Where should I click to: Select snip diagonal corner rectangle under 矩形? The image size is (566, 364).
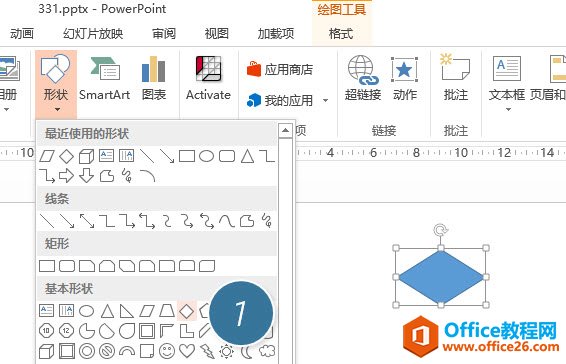click(x=127, y=266)
